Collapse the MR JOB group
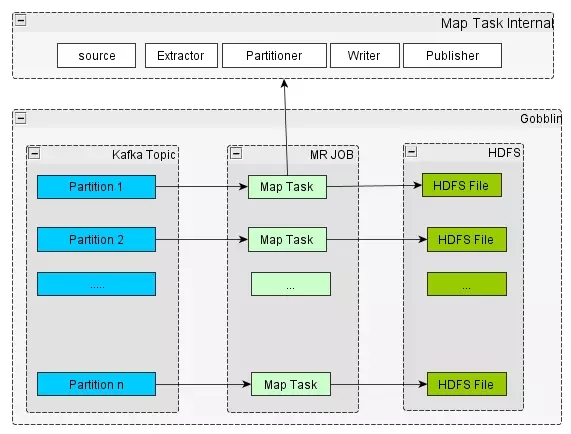The height and width of the screenshot is (434, 571). 236,153
